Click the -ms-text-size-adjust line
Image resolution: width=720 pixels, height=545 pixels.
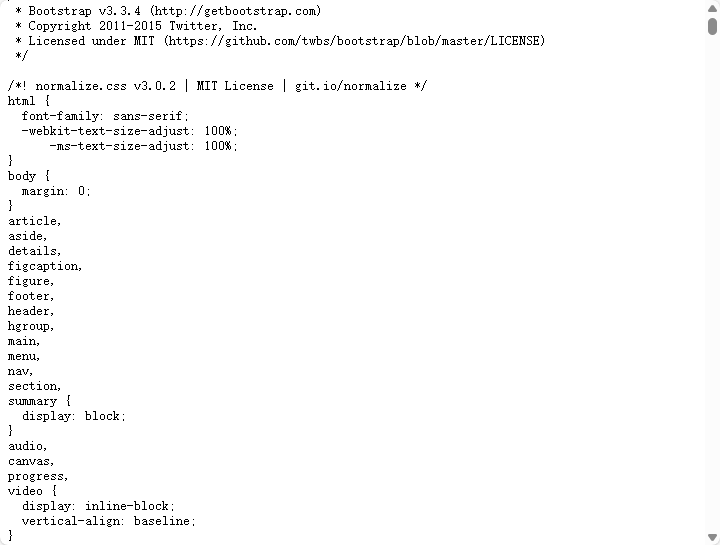(143, 146)
